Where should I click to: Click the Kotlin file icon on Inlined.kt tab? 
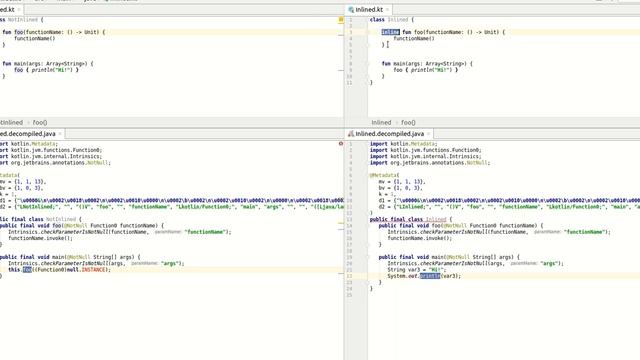pos(351,9)
